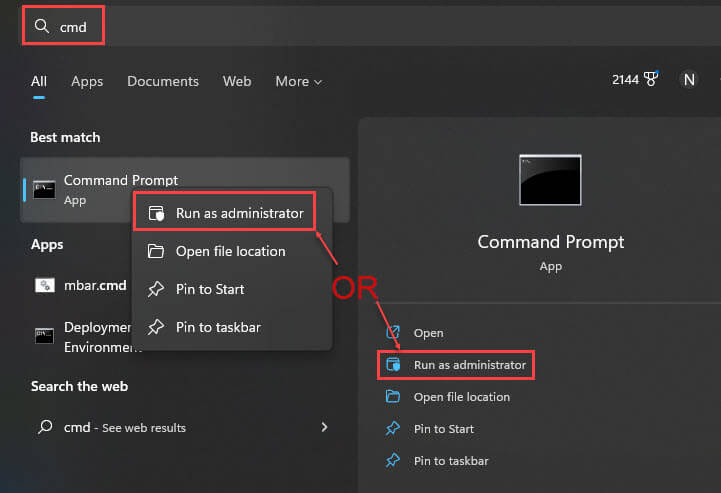The height and width of the screenshot is (493, 721).
Task: Click the search magnifier icon
Action: pyautogui.click(x=41, y=26)
